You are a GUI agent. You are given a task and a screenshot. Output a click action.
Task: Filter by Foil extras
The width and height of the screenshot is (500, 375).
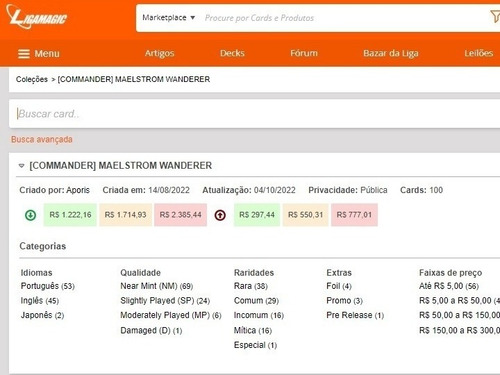pos(339,286)
